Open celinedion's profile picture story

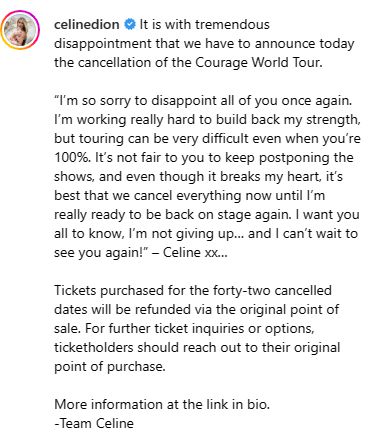20,30
